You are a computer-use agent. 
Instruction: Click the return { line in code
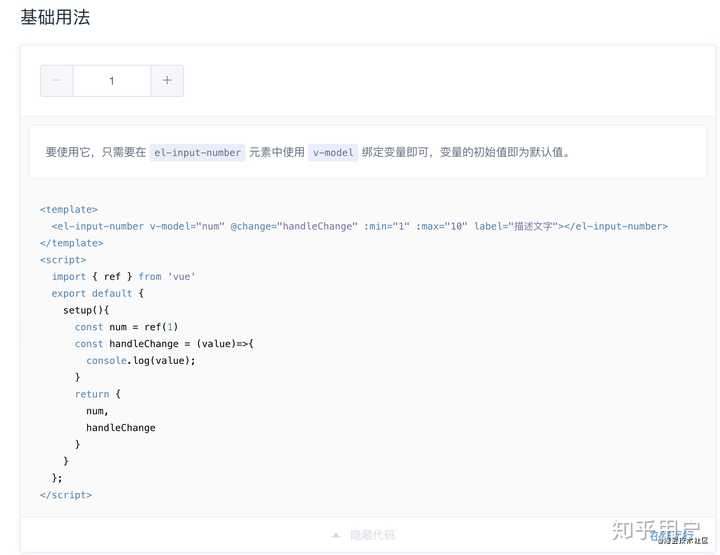click(97, 394)
